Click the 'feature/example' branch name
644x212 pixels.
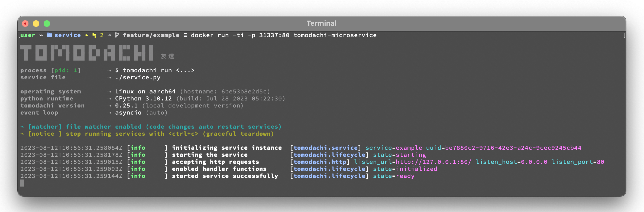151,35
